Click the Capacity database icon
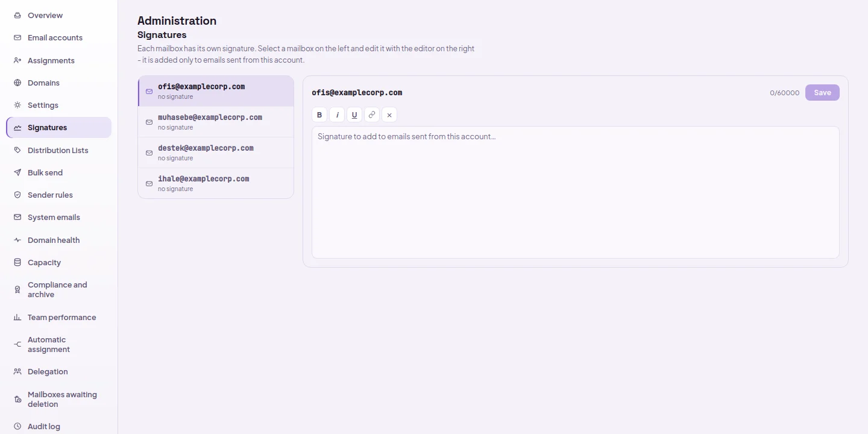Viewport: 868px width, 434px height. 17,262
